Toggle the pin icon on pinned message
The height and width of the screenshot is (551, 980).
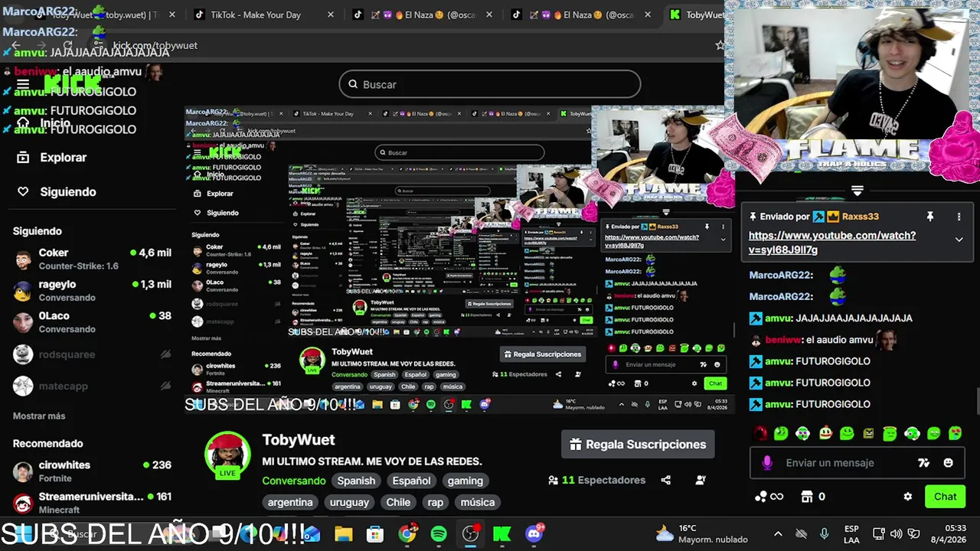click(930, 217)
